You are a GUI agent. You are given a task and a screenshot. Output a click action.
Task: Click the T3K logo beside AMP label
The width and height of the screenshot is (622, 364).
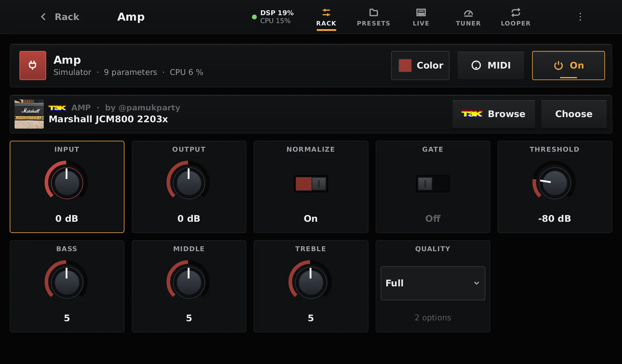coord(57,108)
